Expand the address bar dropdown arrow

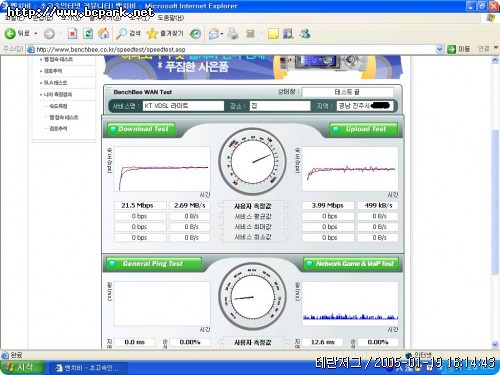[440, 49]
